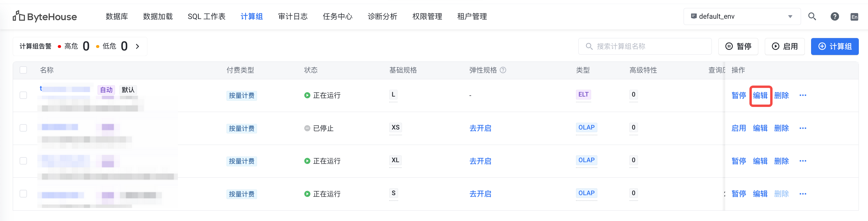This screenshot has width=868, height=221.
Task: Go to the SQL 工作表 menu
Action: 206,17
